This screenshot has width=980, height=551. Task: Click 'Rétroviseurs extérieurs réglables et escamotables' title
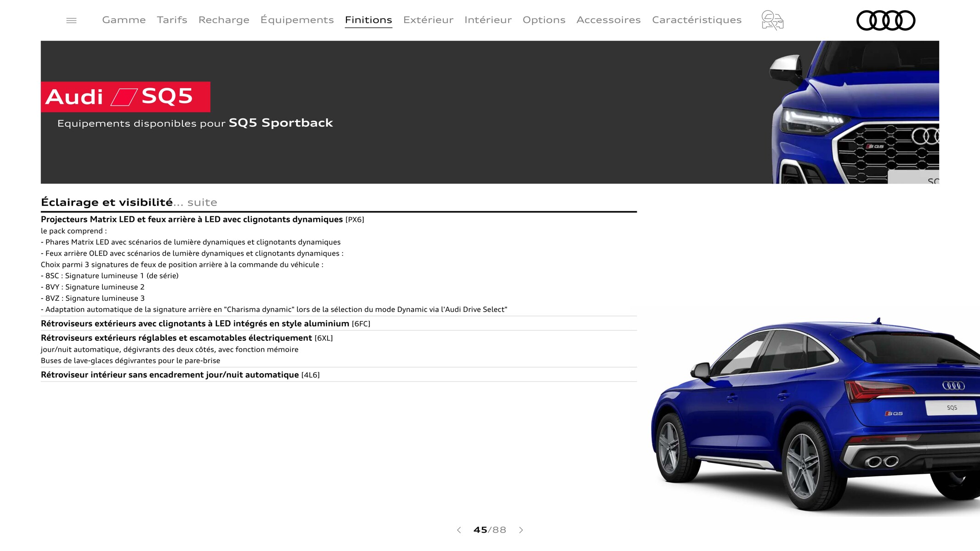(x=176, y=338)
